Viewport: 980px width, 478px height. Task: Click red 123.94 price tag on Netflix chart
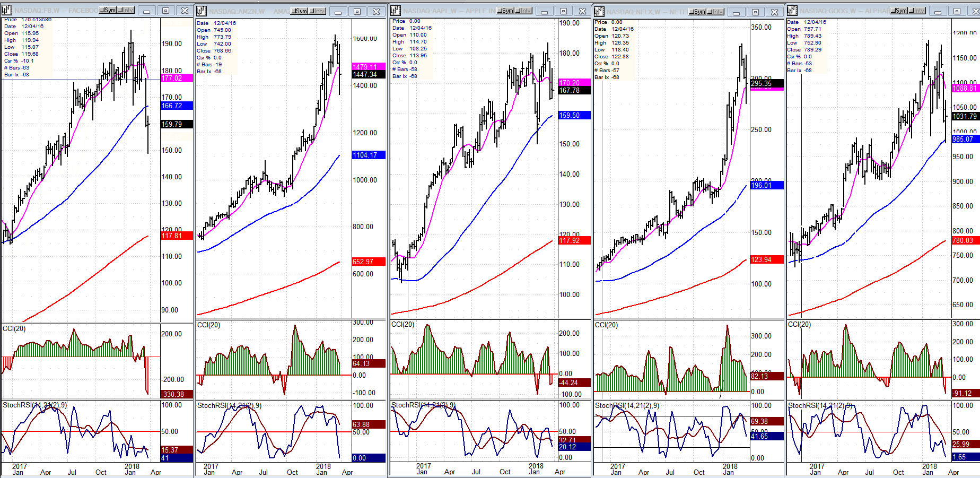pyautogui.click(x=766, y=259)
